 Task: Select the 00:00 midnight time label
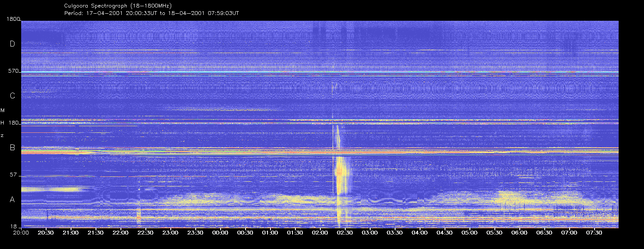click(220, 233)
